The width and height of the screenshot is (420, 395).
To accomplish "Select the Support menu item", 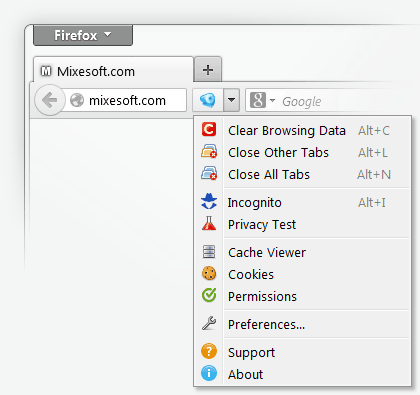I will 302,352.
